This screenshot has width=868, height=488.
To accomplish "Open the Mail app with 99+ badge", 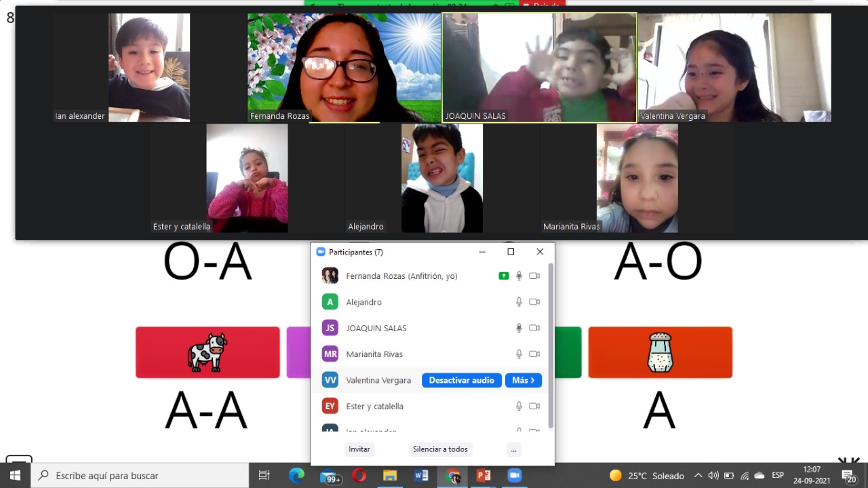I will pos(330,476).
